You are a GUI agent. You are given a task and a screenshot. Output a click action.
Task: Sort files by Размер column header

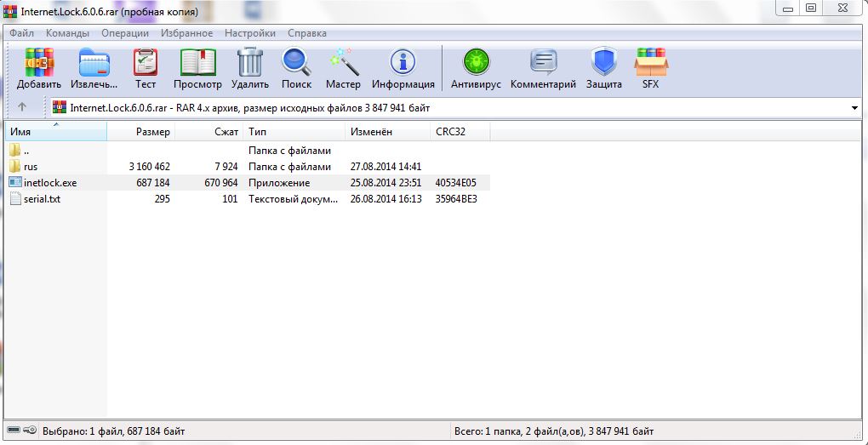pos(152,132)
